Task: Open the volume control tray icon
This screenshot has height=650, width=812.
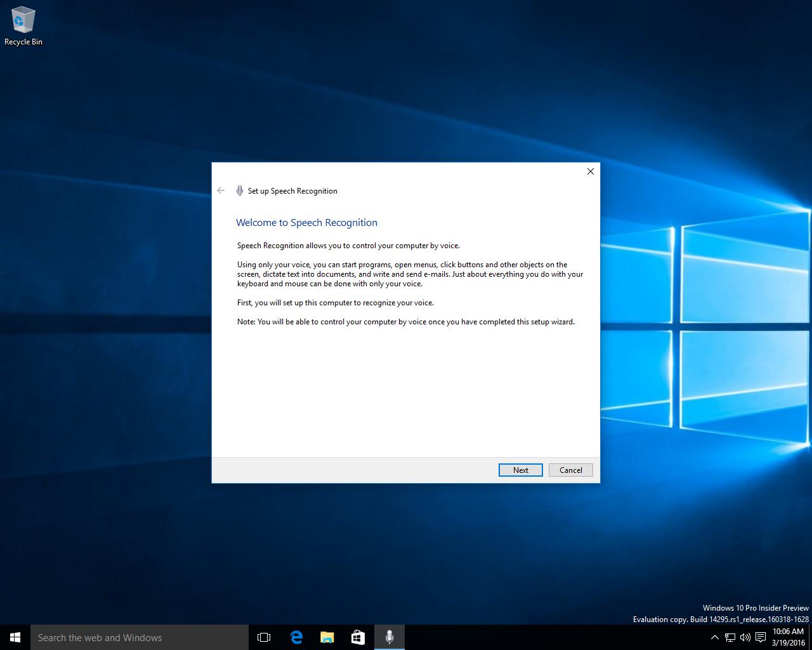Action: (x=745, y=637)
